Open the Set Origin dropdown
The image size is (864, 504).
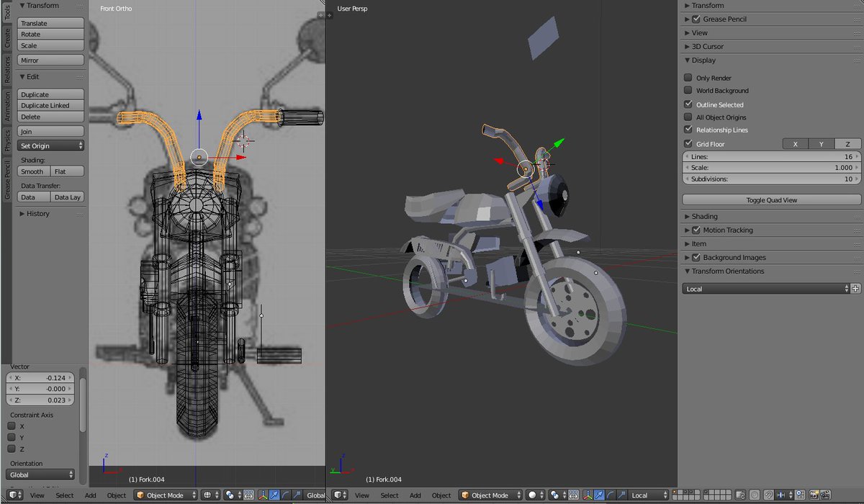(51, 145)
